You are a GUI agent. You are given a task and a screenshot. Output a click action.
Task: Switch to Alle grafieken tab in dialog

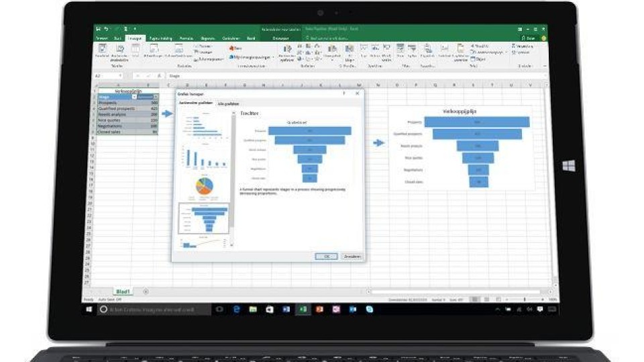tap(228, 104)
